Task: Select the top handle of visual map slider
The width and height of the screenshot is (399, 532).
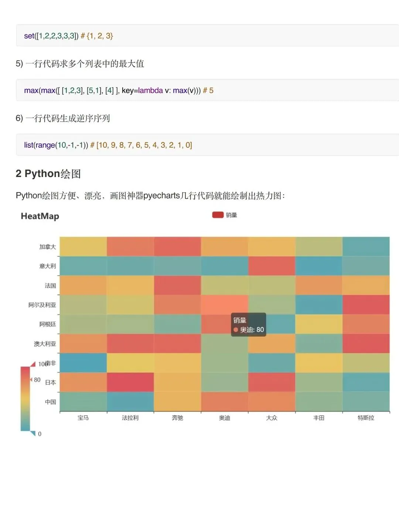Action: pos(33,364)
